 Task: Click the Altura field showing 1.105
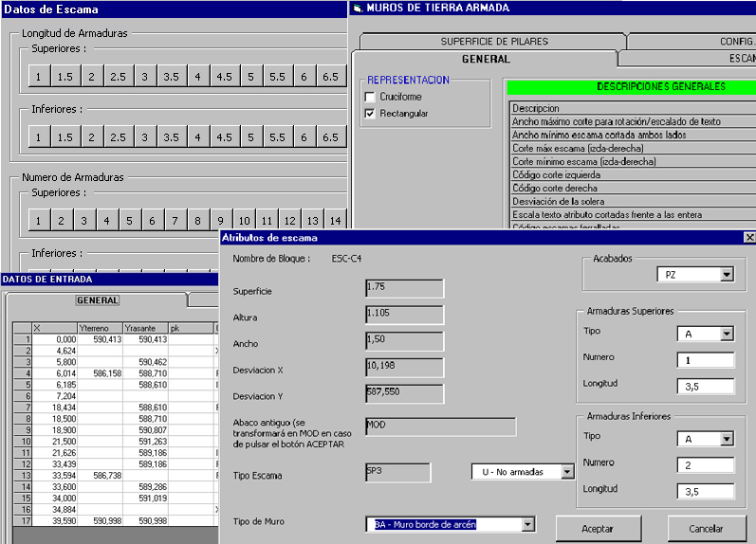click(x=404, y=315)
